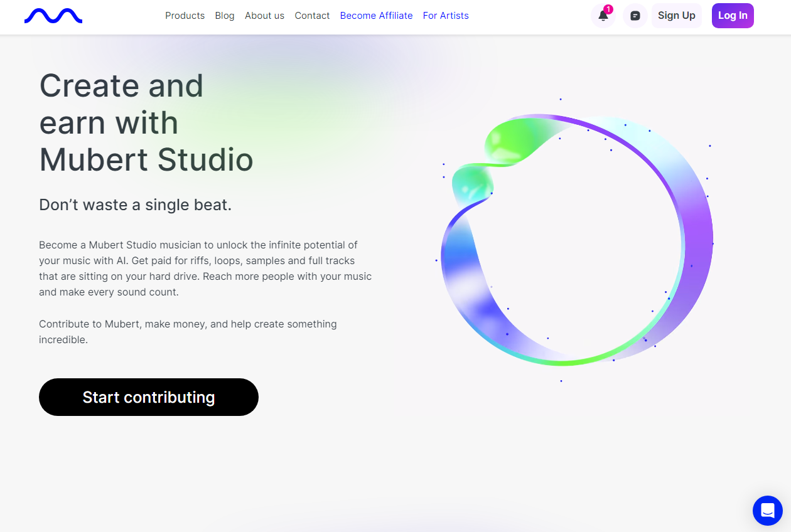Click the paragraph starting 'Become a Mubert Studio musician'
This screenshot has width=791, height=532.
tap(205, 268)
